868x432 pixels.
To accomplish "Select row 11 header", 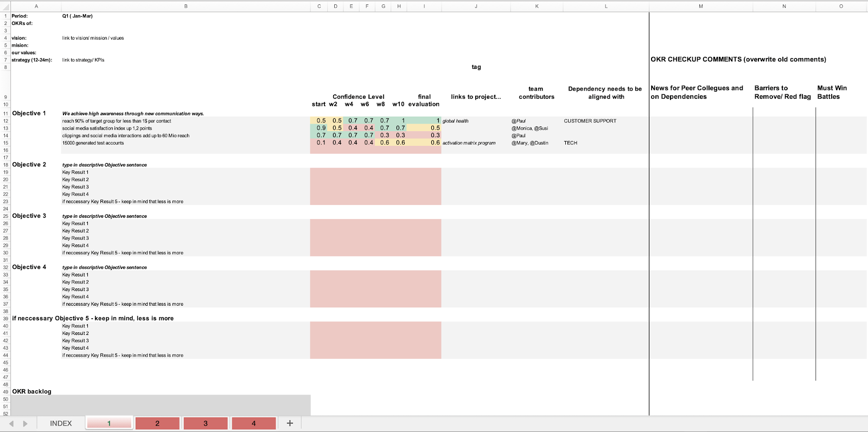I will 5,114.
